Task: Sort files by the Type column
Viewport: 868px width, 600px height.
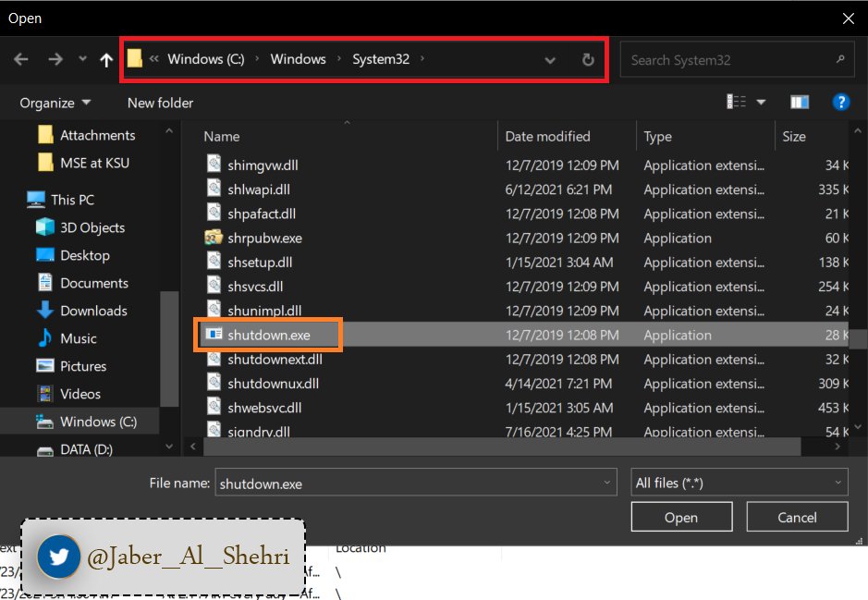Action: (657, 136)
